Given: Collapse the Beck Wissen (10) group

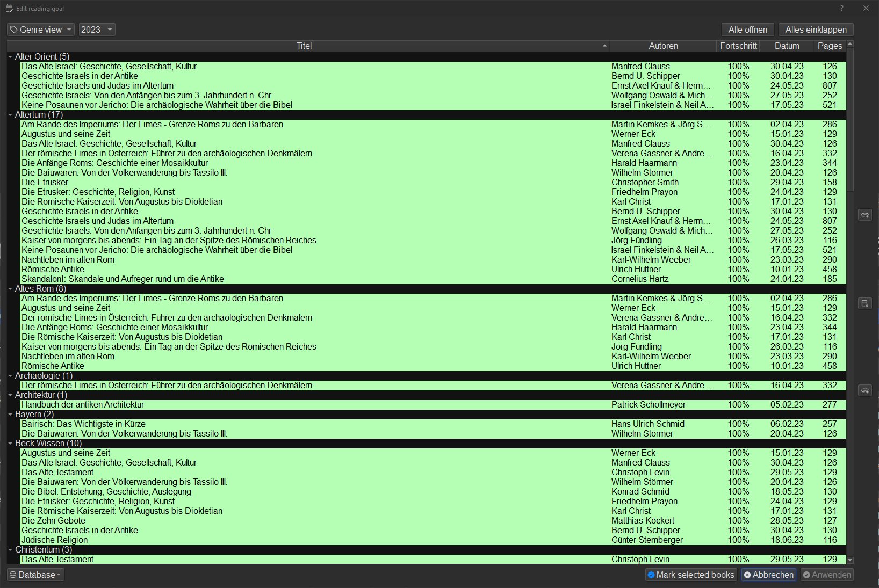Looking at the screenshot, I should [10, 443].
